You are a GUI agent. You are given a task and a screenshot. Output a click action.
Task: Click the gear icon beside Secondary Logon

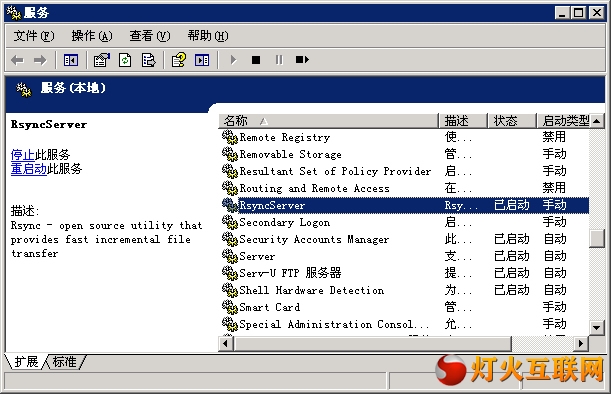(x=230, y=222)
